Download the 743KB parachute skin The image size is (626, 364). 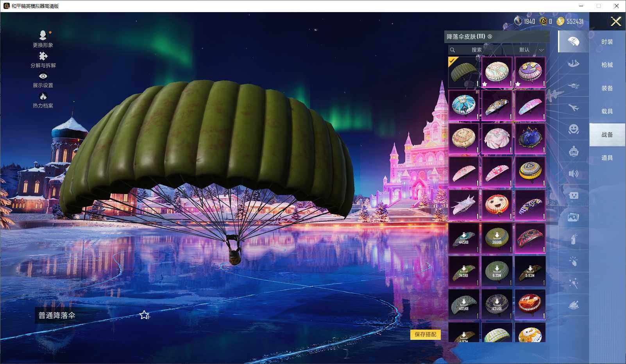point(464,271)
